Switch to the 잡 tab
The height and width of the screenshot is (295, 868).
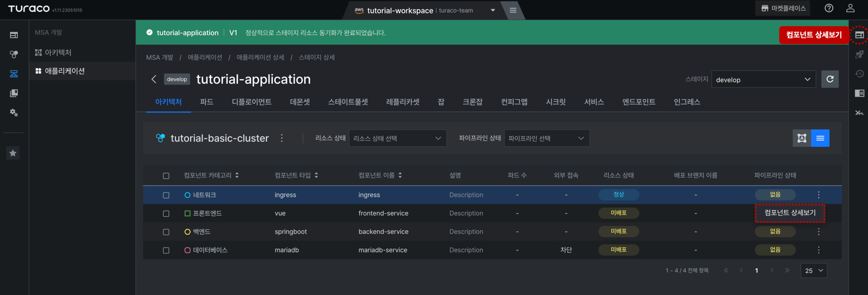(x=441, y=102)
